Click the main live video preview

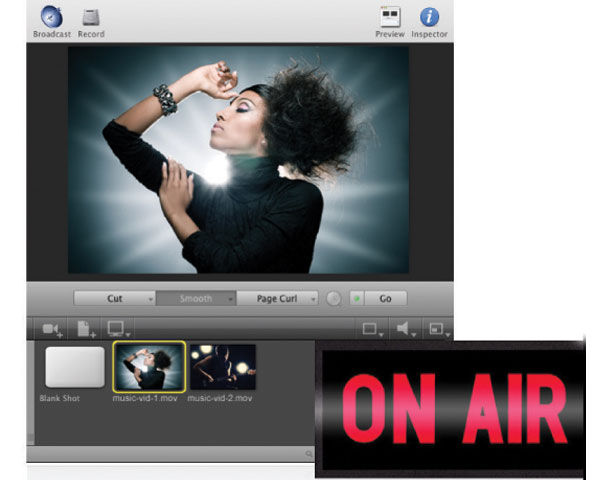(238, 160)
